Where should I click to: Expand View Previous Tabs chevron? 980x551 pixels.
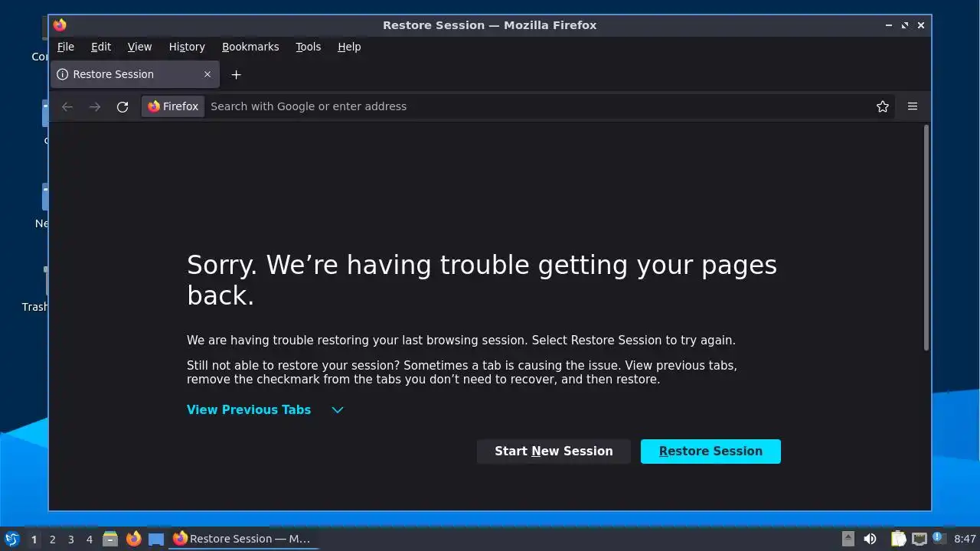[x=338, y=410]
